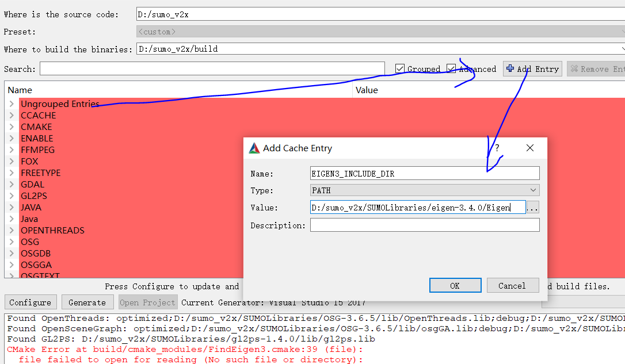Click the Name column header
The width and height of the screenshot is (625, 364).
tap(20, 90)
